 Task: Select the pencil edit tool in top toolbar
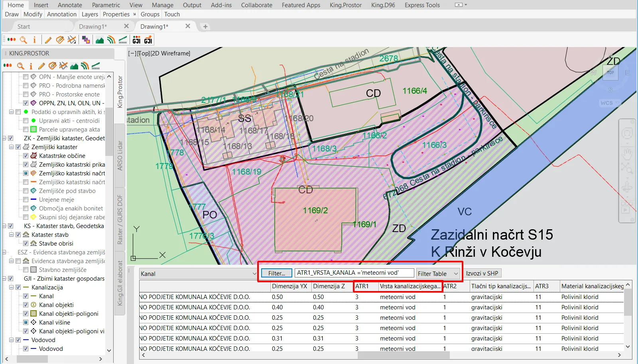coord(48,40)
